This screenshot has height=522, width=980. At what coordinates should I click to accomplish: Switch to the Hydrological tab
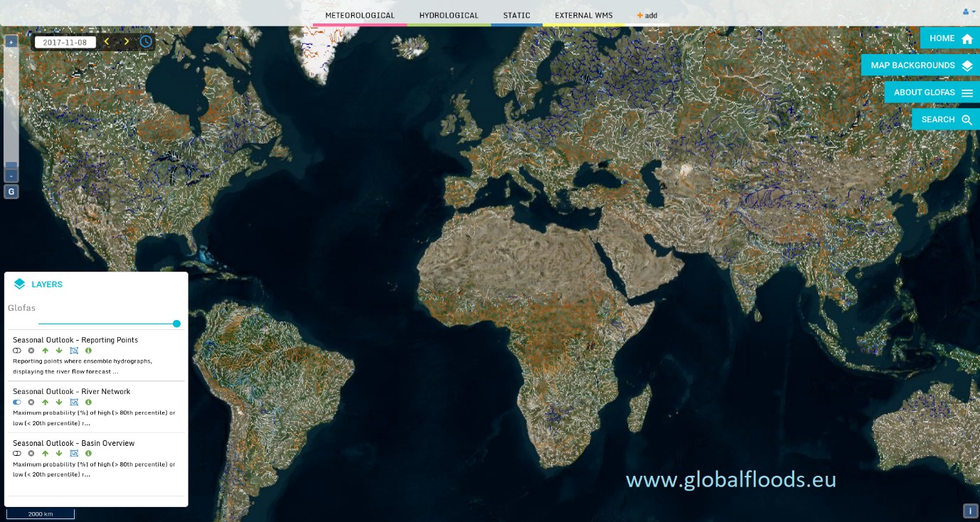point(449,16)
